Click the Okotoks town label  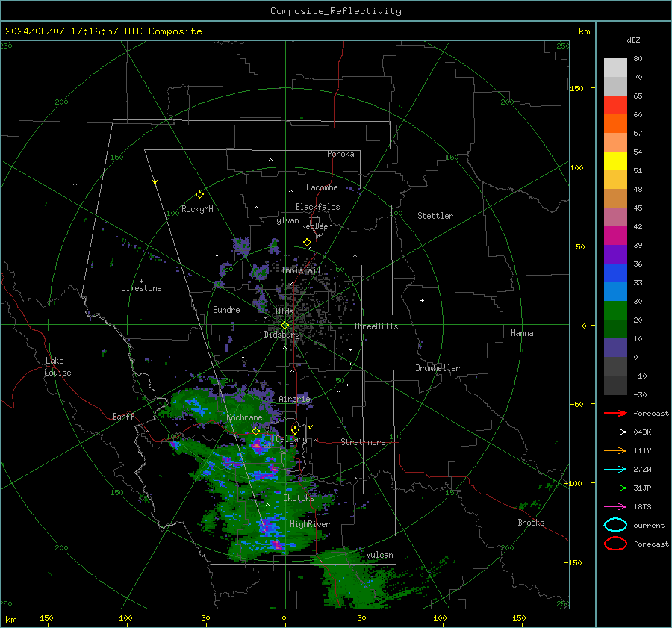[x=299, y=498]
